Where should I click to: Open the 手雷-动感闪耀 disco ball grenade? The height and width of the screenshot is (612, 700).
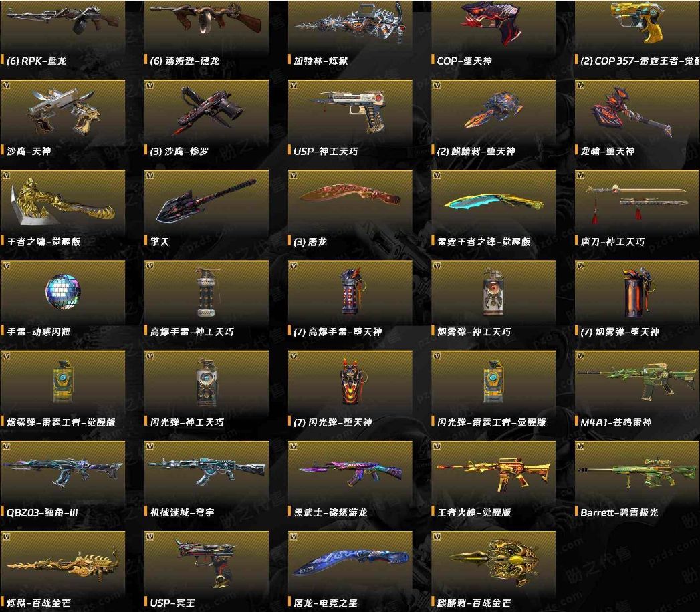coord(63,291)
